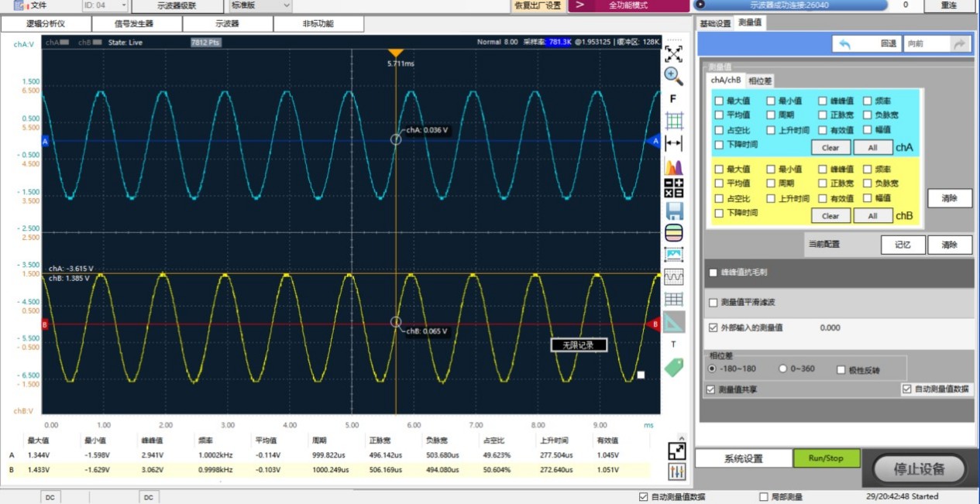
Task: Check chA 最大值 measurement box
Action: [719, 101]
